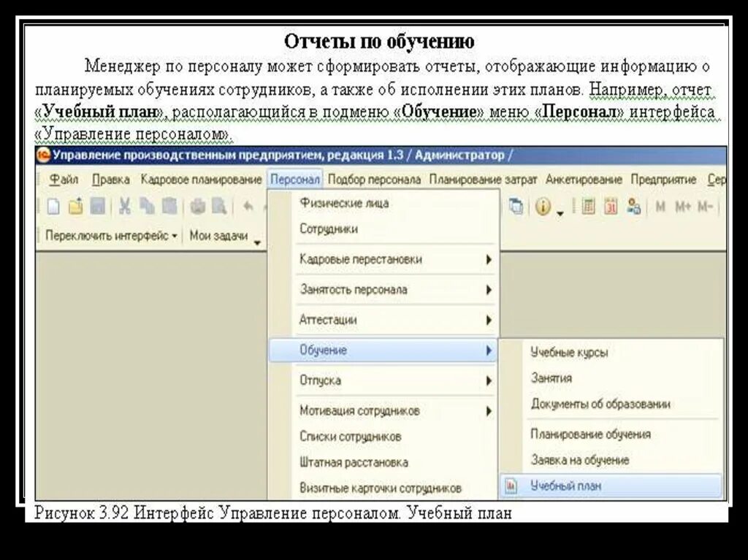Screen dimensions: 748x560
Task: Click the M- memory button
Action: click(x=705, y=207)
